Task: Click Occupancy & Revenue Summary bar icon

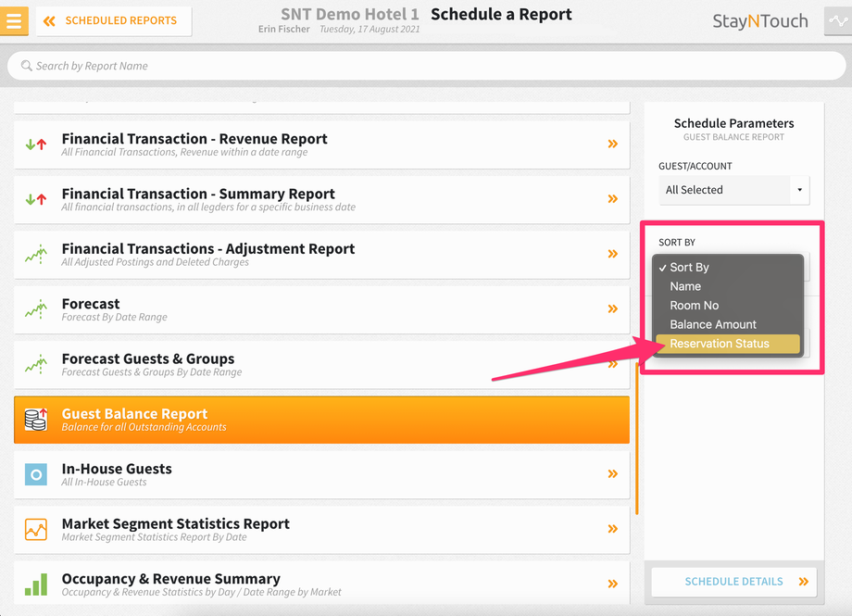Action: [36, 585]
